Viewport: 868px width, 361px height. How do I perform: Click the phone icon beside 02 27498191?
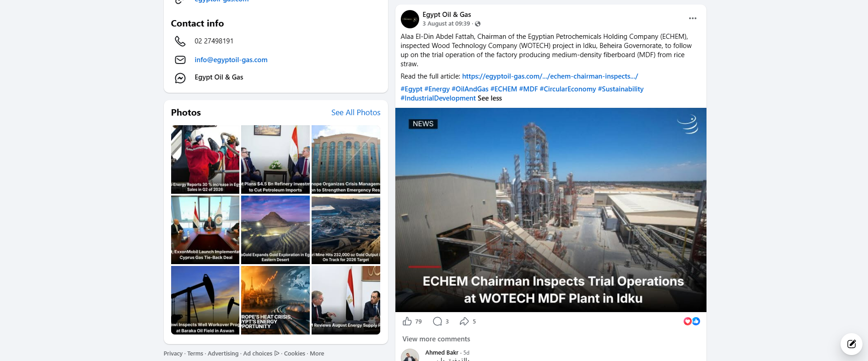180,41
